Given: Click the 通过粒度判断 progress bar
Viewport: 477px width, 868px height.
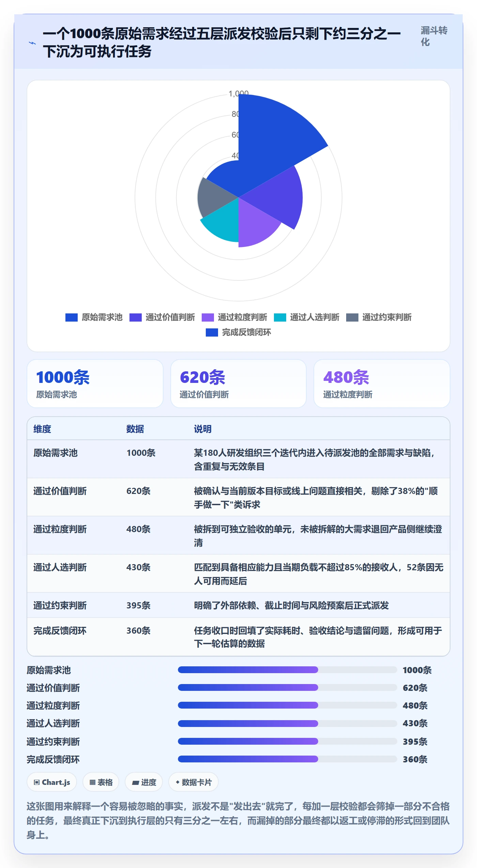Looking at the screenshot, I should pos(287,705).
